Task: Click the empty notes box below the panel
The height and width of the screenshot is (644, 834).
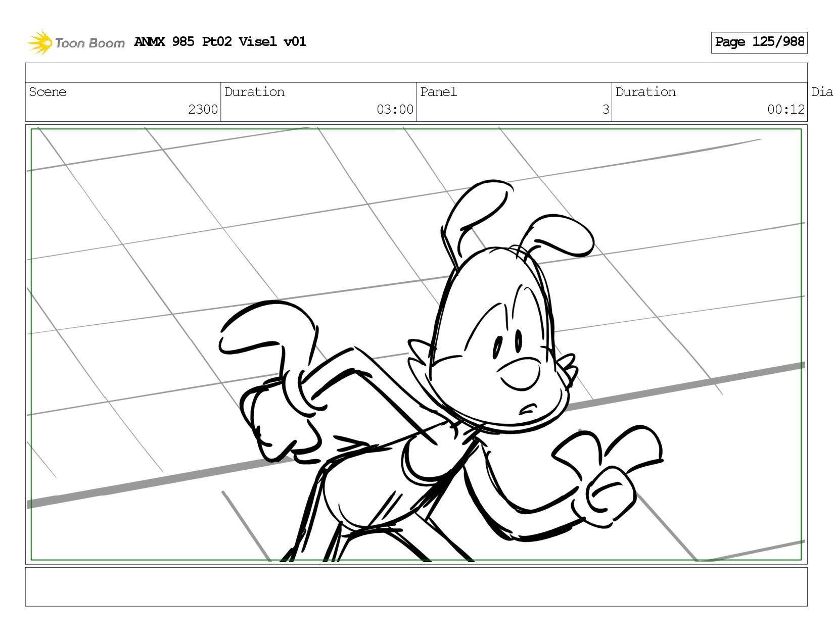Action: click(x=416, y=587)
